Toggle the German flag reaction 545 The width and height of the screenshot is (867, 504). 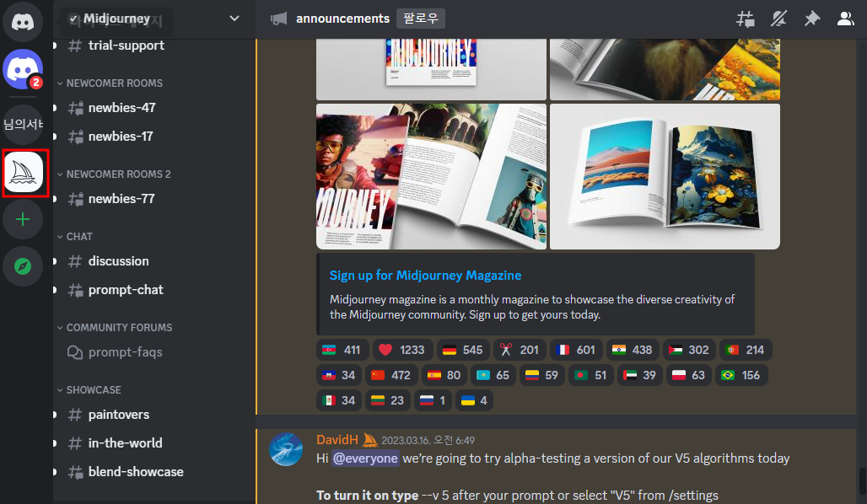(x=463, y=350)
